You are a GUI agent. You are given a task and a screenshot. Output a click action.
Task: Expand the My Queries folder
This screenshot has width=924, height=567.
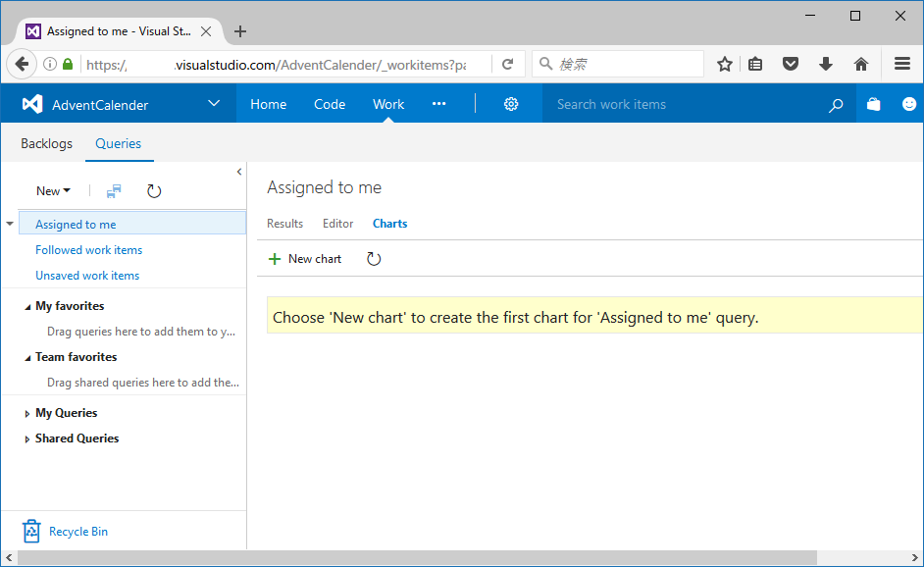click(27, 414)
